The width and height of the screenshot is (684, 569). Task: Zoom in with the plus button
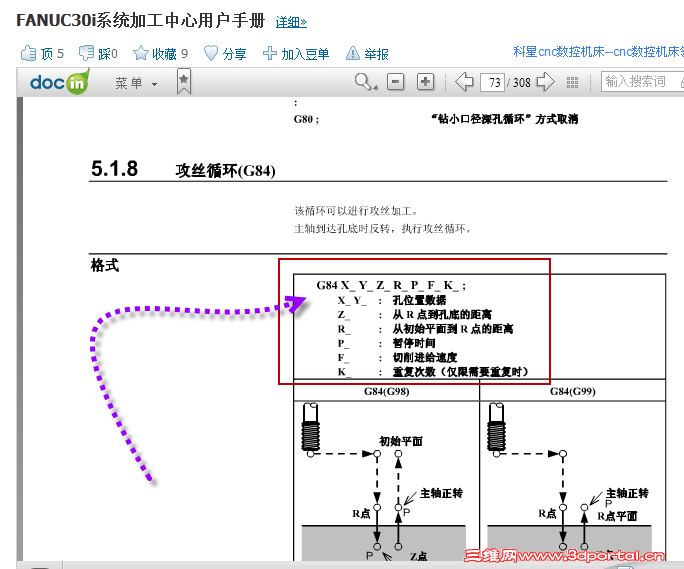[x=425, y=82]
